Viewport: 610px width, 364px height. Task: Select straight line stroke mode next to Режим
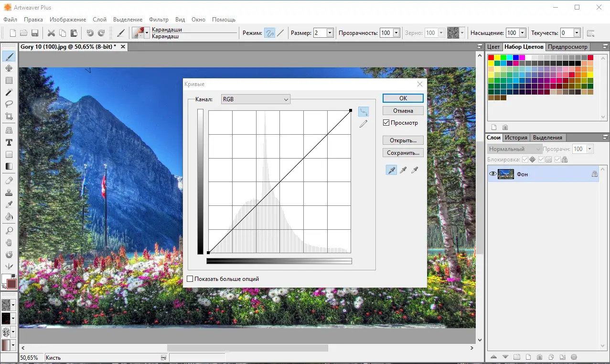(x=280, y=33)
